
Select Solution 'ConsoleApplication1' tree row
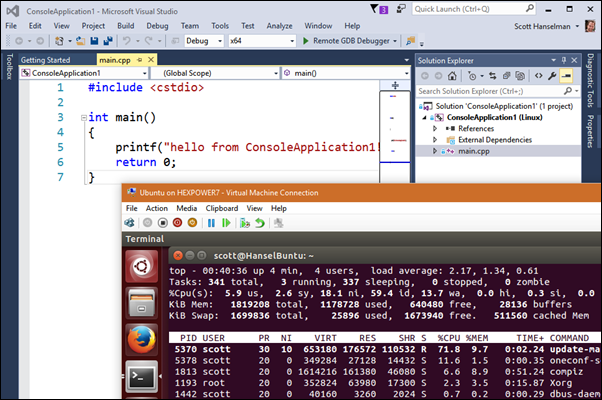point(497,106)
